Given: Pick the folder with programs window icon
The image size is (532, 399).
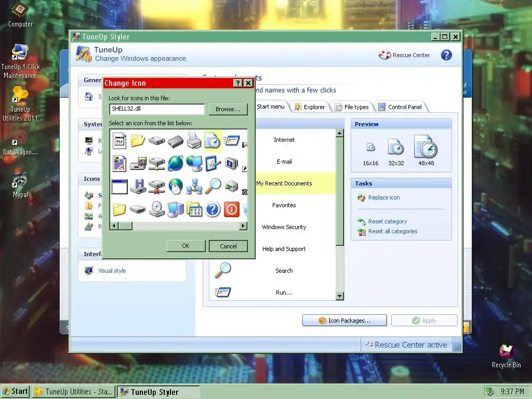Looking at the screenshot, I should pyautogui.click(x=194, y=209).
